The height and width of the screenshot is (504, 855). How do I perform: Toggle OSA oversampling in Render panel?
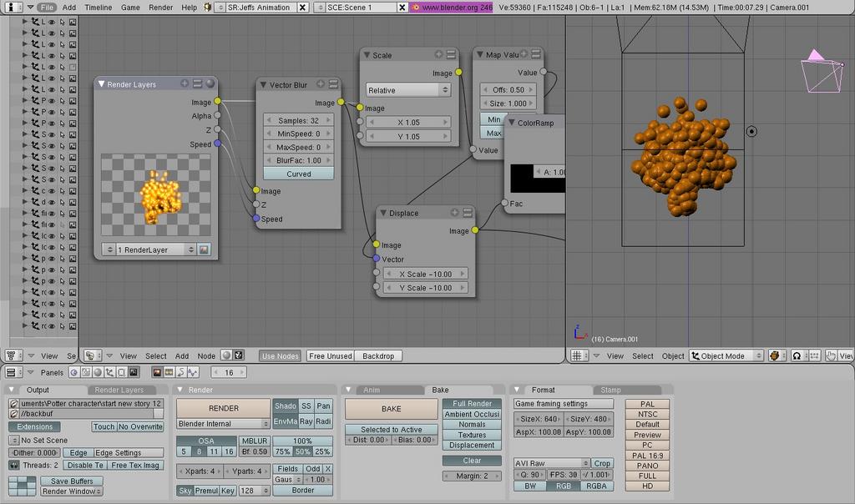click(205, 441)
